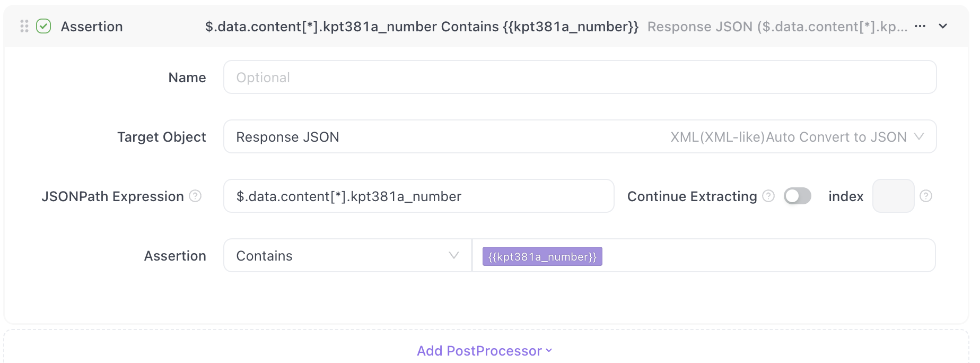Image resolution: width=980 pixels, height=363 pixels.
Task: Open the three-dot more options menu
Action: point(920,26)
